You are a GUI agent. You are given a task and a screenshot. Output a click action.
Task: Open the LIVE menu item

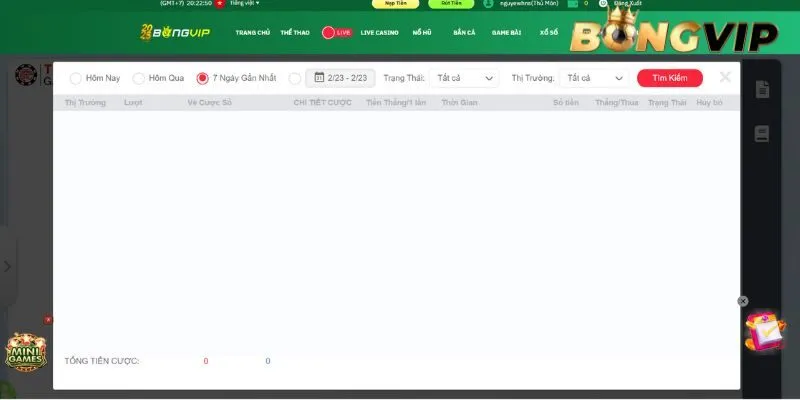pyautogui.click(x=337, y=33)
